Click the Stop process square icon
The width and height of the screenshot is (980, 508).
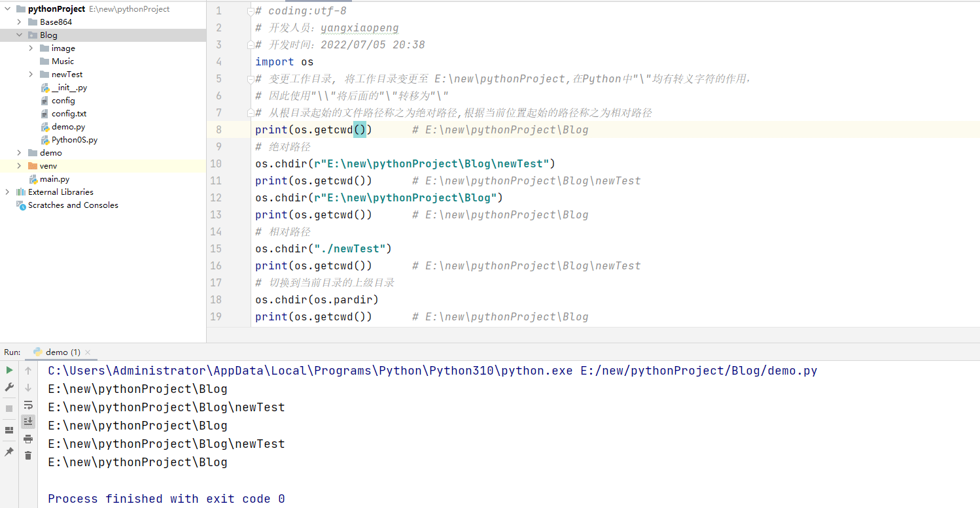tap(9, 409)
